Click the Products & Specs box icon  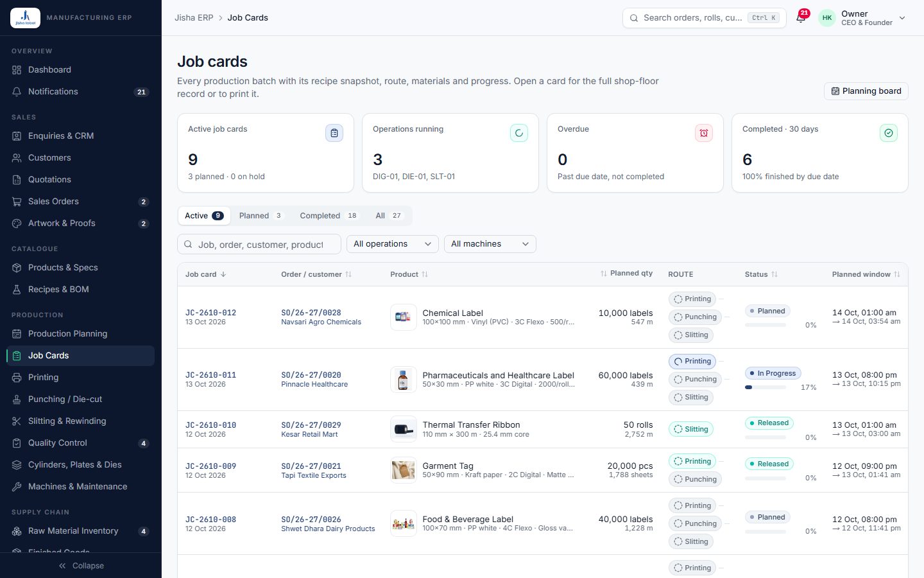pos(17,268)
